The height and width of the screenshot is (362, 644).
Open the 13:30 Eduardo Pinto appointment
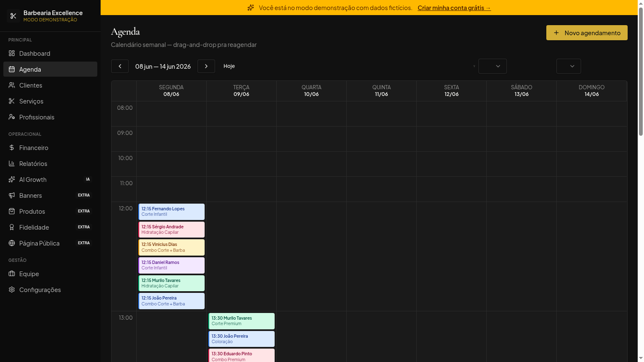[241, 355]
